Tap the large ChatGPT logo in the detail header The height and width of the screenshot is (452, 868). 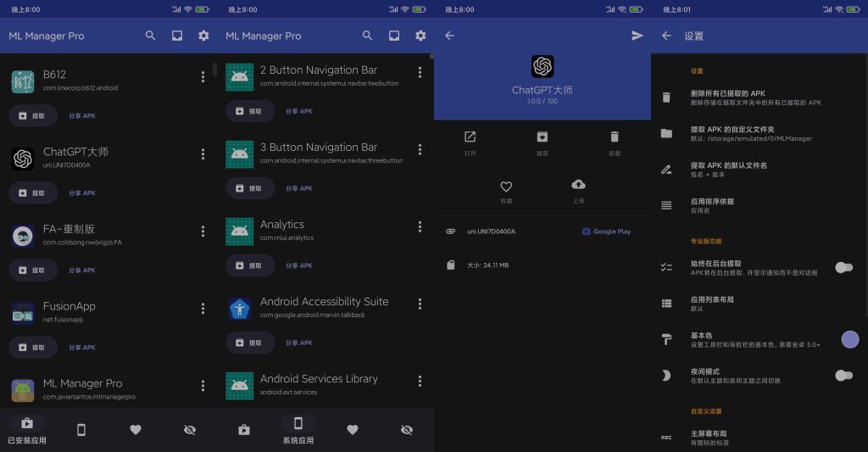(542, 66)
